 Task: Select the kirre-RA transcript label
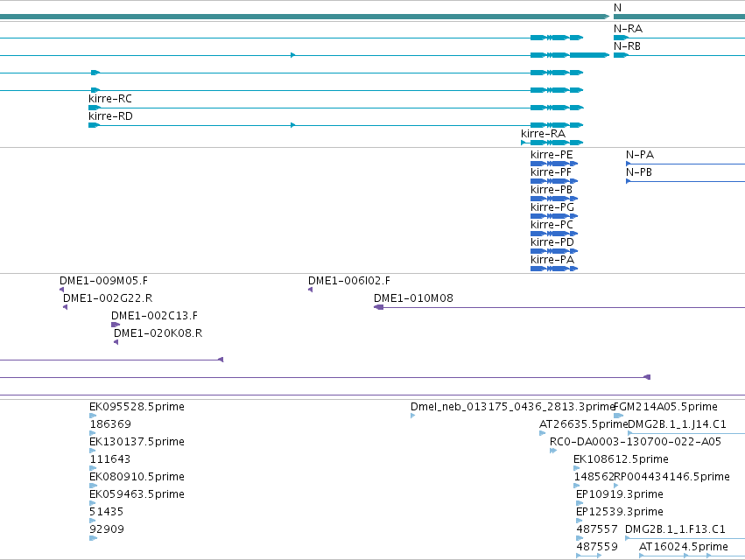tap(543, 134)
